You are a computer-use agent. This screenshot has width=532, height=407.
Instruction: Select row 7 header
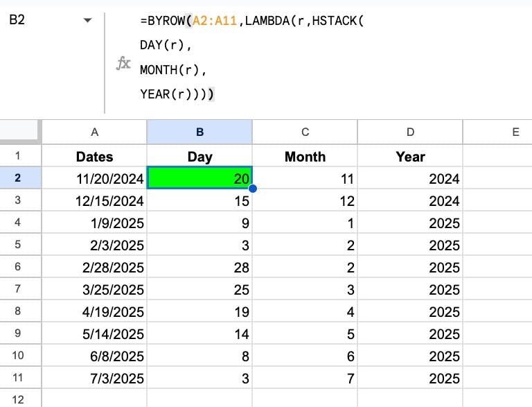coord(17,288)
